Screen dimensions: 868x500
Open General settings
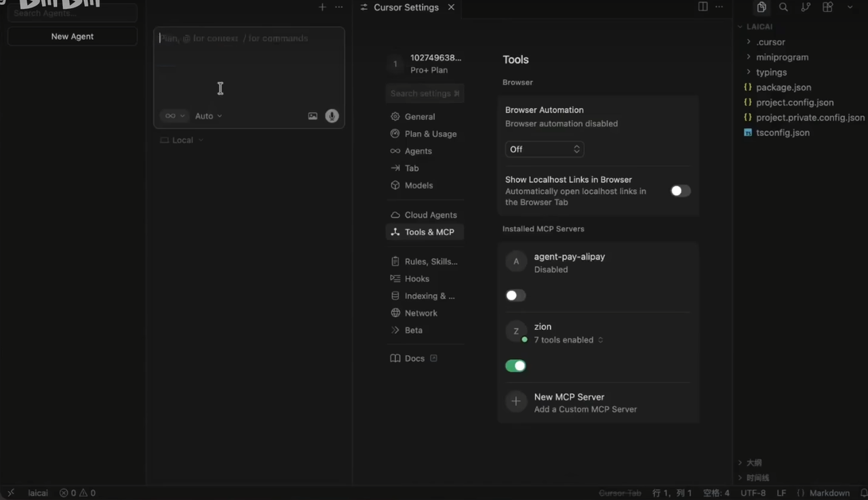425,117
